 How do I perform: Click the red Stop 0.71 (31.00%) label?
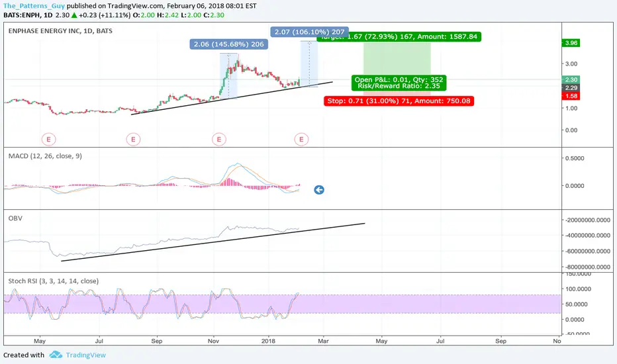[x=399, y=101]
